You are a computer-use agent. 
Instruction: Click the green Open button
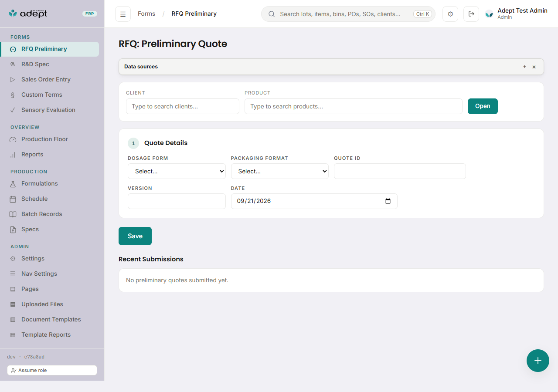483,106
